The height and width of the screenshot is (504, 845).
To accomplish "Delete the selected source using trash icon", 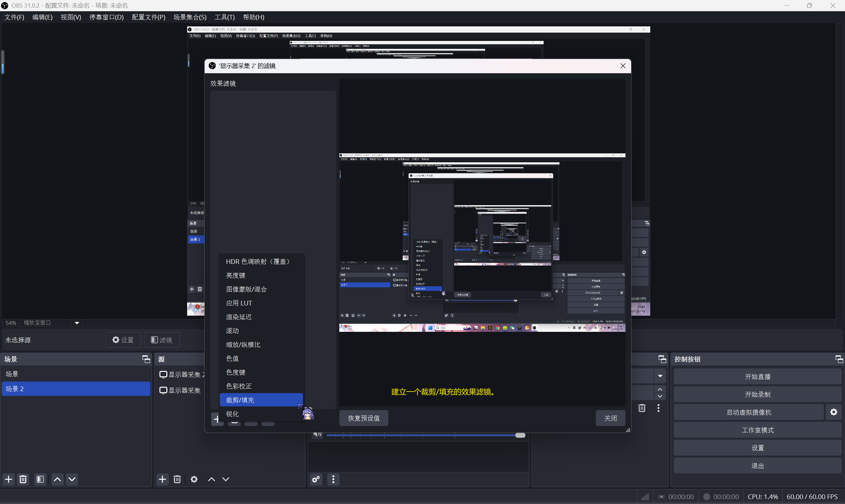I will click(177, 479).
